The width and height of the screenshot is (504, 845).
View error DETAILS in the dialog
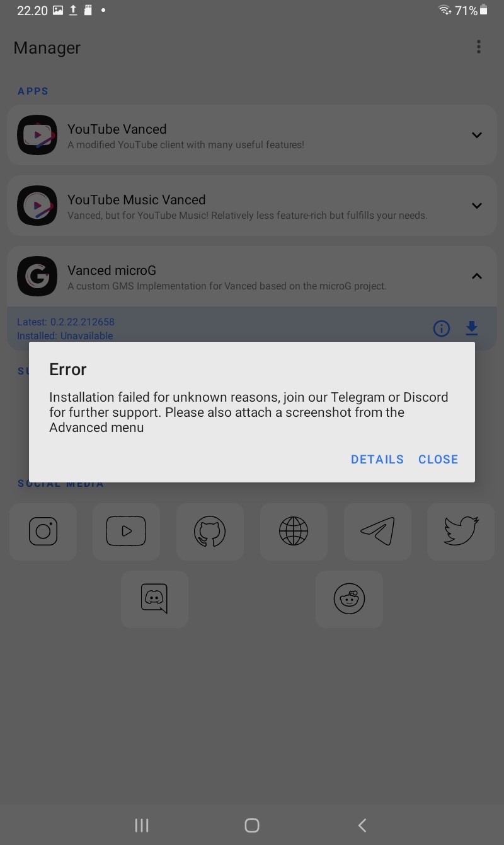point(377,459)
